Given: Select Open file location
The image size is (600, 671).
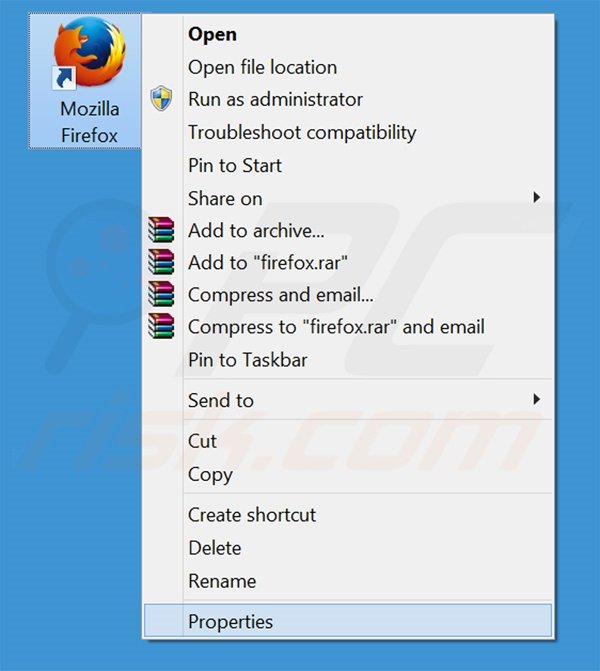Looking at the screenshot, I should coord(262,67).
